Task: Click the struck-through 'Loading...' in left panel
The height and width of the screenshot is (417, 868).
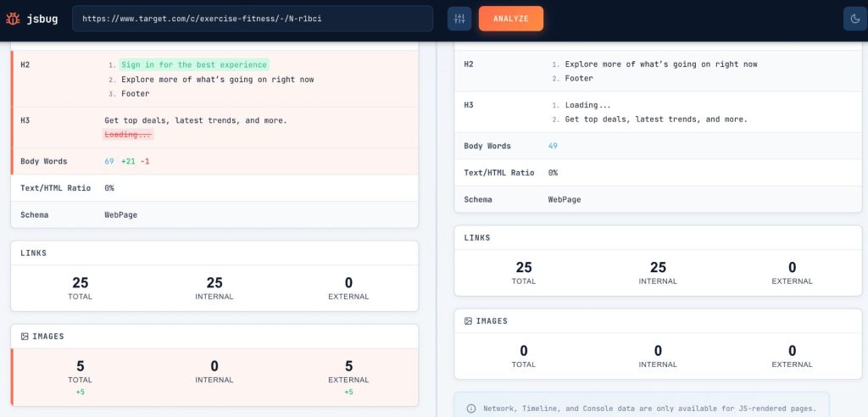Action: point(128,135)
